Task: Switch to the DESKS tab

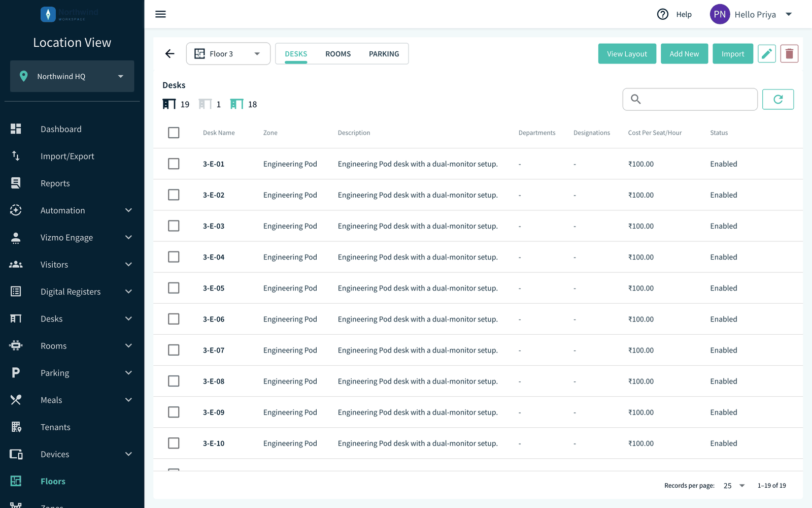Action: 296,54
